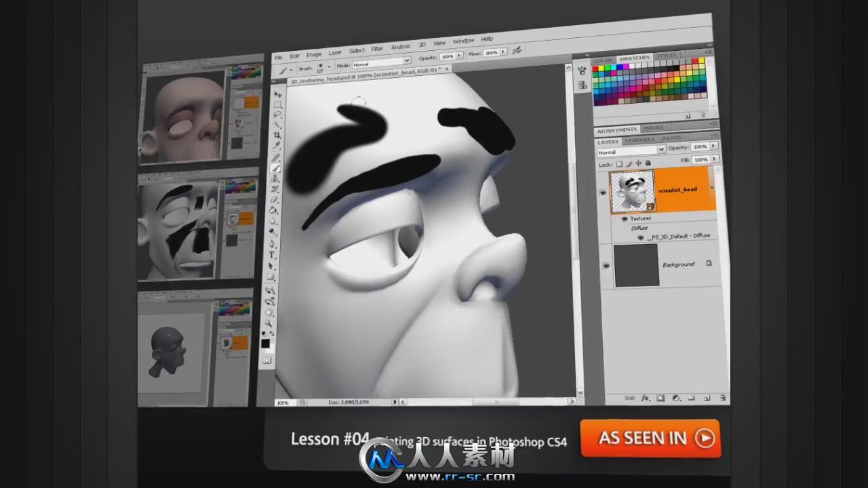Image resolution: width=868 pixels, height=488 pixels.
Task: Click the Create new layer icon
Action: (x=707, y=398)
